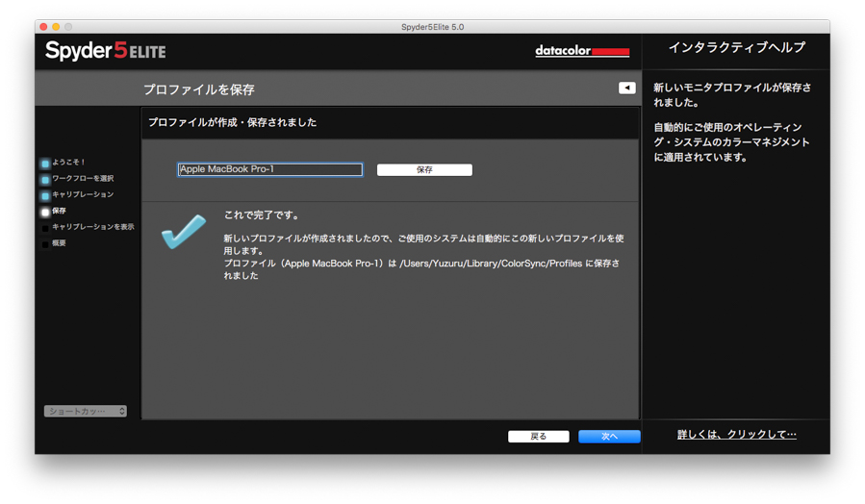Click the 新しいモニタプロファイルが保存されました。 help text
This screenshot has height=504, width=865.
(x=732, y=95)
